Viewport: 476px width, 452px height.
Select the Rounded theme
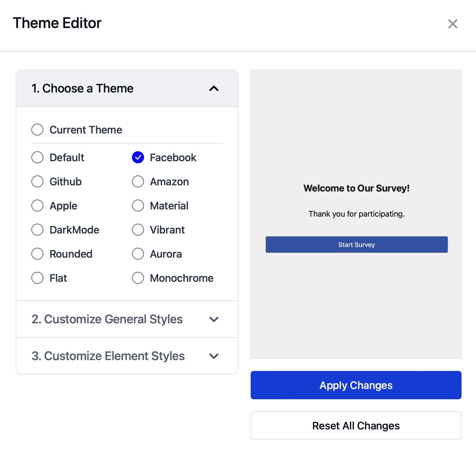pos(37,254)
